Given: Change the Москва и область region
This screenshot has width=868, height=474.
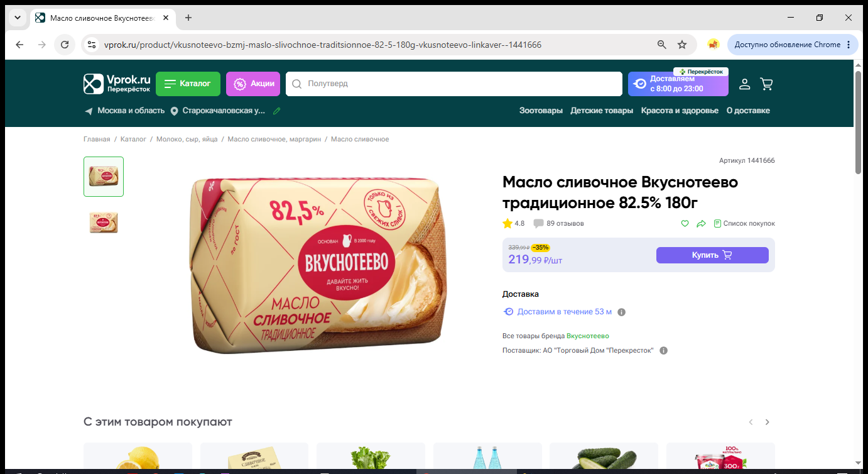Looking at the screenshot, I should click(x=124, y=111).
